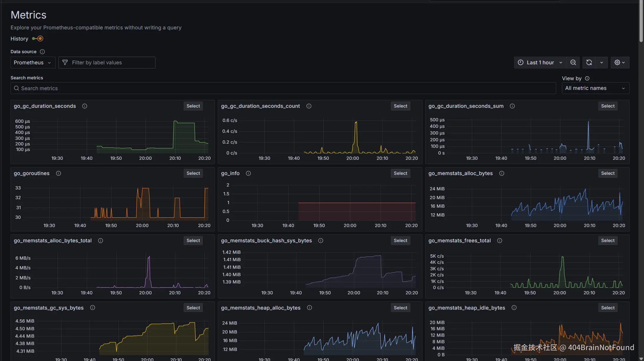Open the All metric names dropdown
The image size is (644, 361).
tap(595, 88)
